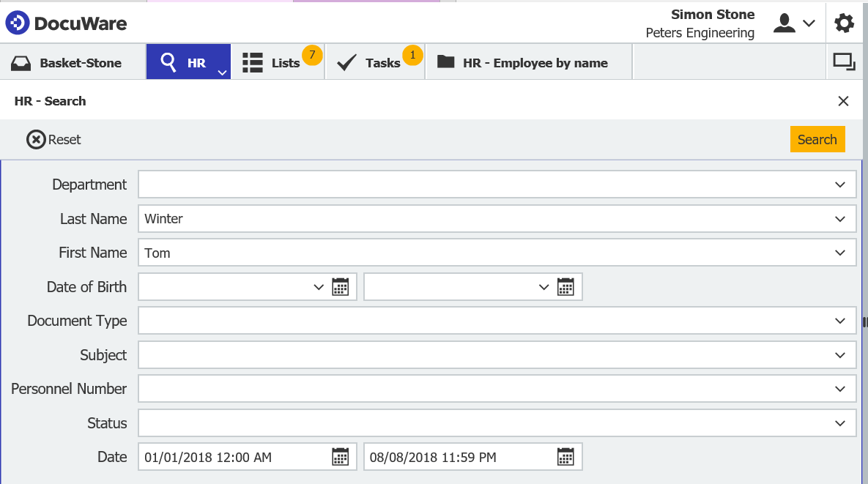The image size is (868, 484).
Task: Expand the Status field dropdown
Action: click(x=840, y=422)
